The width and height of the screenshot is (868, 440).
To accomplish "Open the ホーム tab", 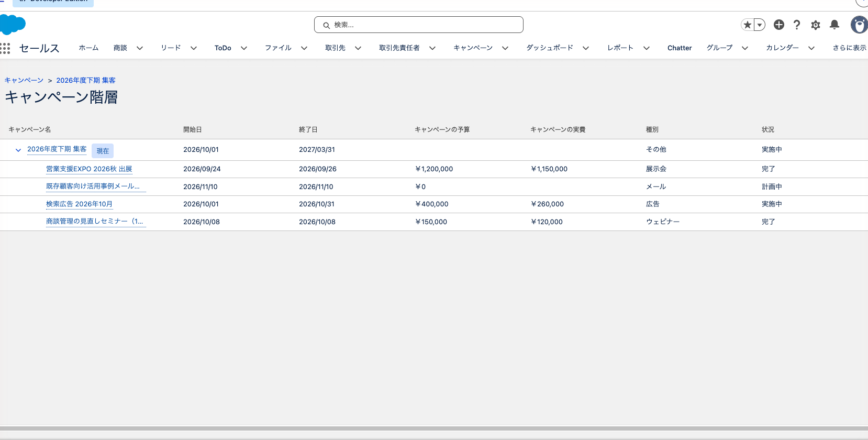I will coord(88,48).
